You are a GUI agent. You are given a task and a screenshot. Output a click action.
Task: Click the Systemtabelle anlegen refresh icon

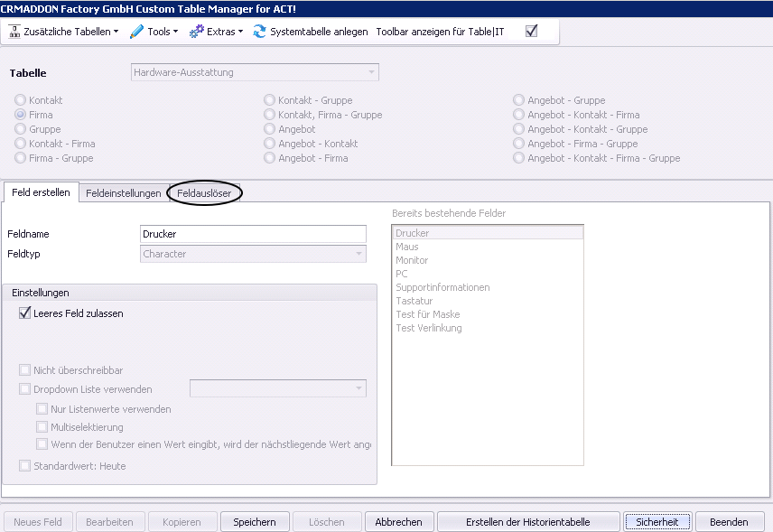point(259,32)
